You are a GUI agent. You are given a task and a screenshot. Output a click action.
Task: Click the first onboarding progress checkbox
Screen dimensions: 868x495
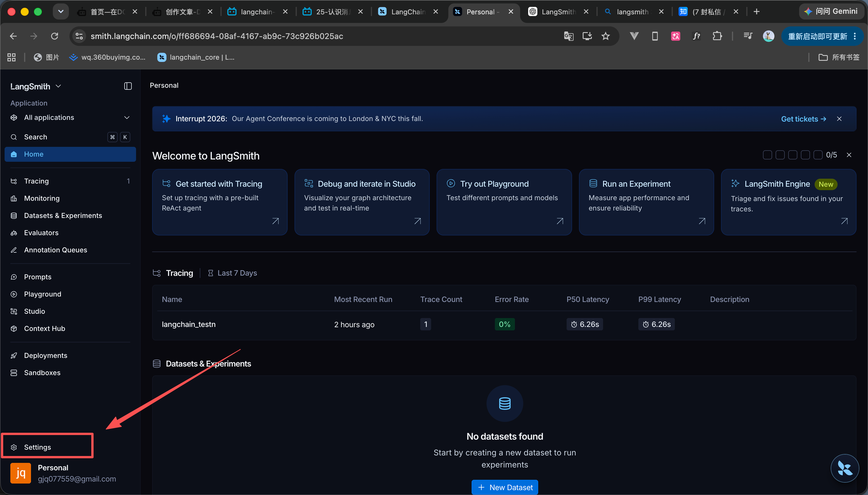[767, 155]
